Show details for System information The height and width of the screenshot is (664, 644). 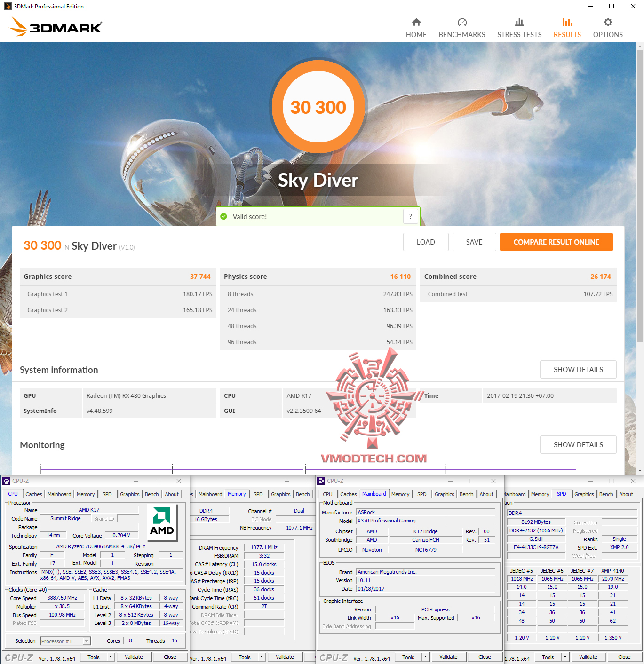(578, 370)
